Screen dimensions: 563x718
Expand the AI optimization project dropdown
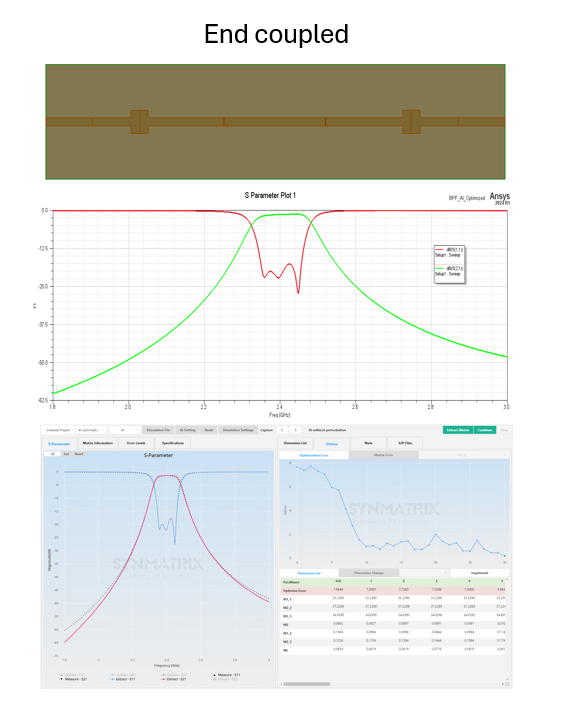[91, 430]
